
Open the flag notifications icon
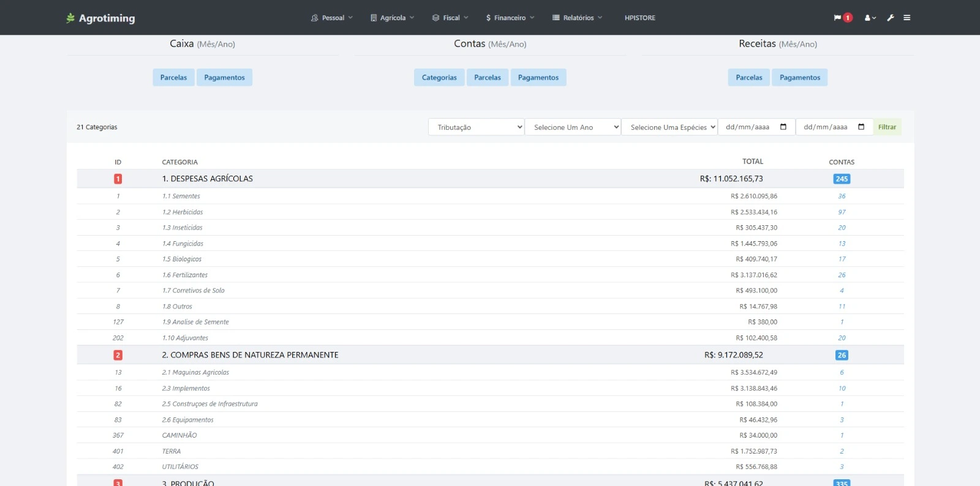coord(837,18)
